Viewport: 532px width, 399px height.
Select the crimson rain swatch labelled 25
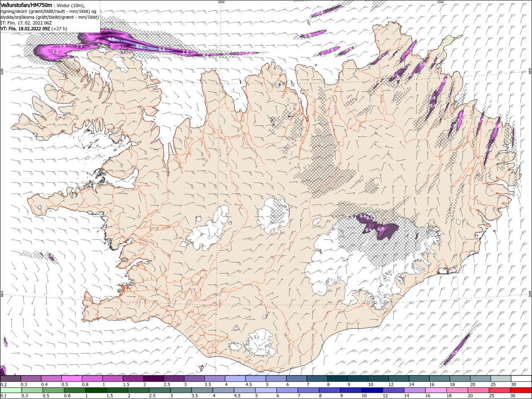pos(500,390)
